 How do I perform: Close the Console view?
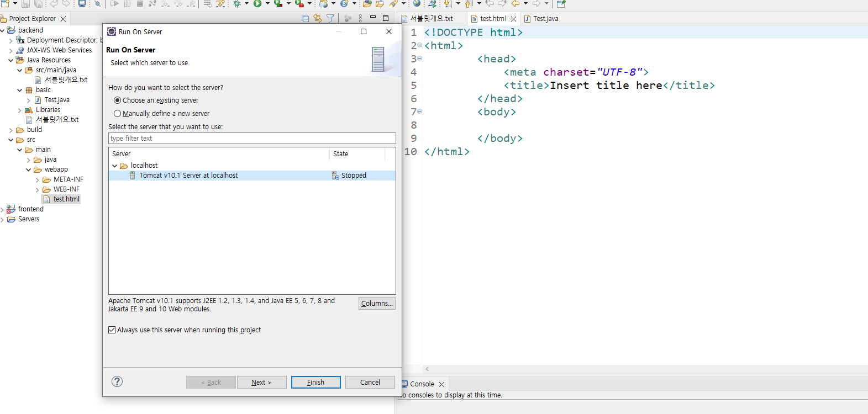tap(441, 384)
